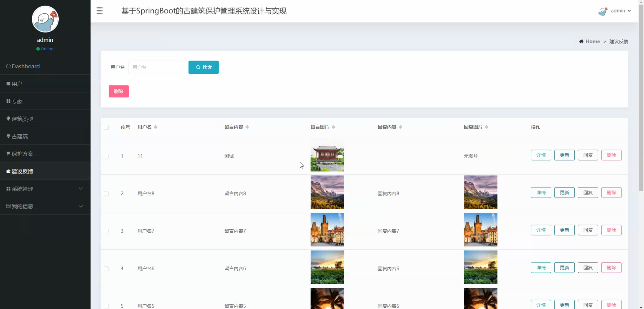Open the 古建筑 sidebar menu item
This screenshot has width=644, height=309.
pos(20,136)
